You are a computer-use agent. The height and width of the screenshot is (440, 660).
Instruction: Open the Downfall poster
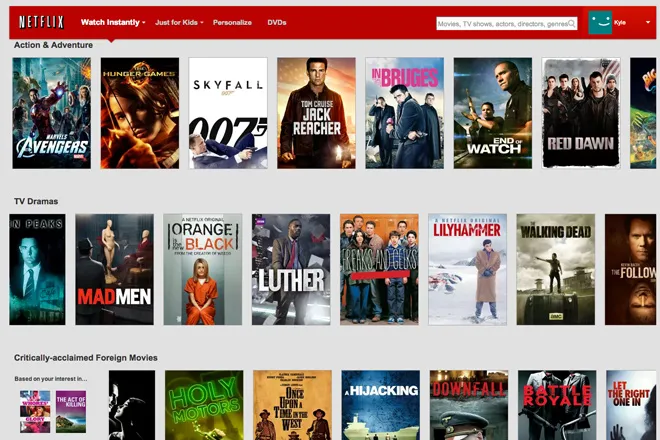(x=469, y=405)
